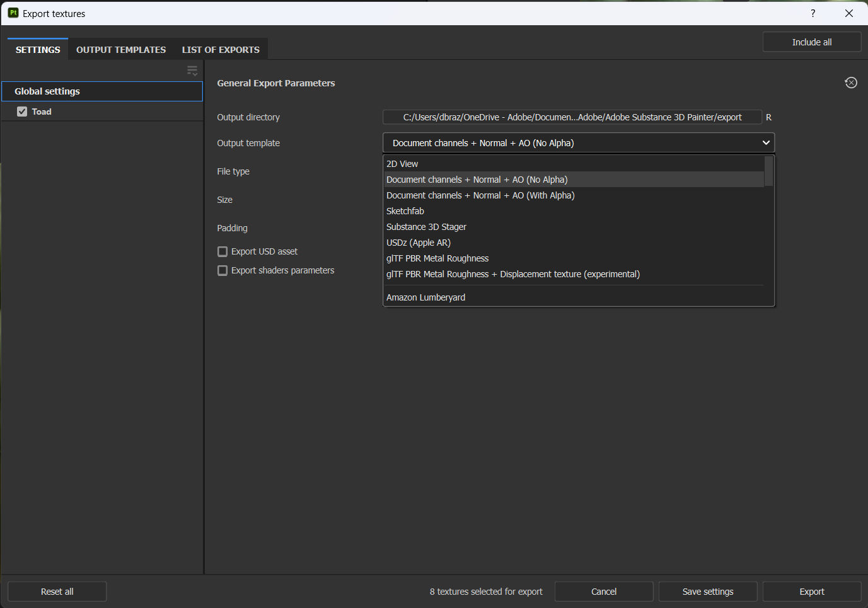Screen dimensions: 868x608
Task: Select USDz (Apple AR) template
Action: tap(574, 243)
